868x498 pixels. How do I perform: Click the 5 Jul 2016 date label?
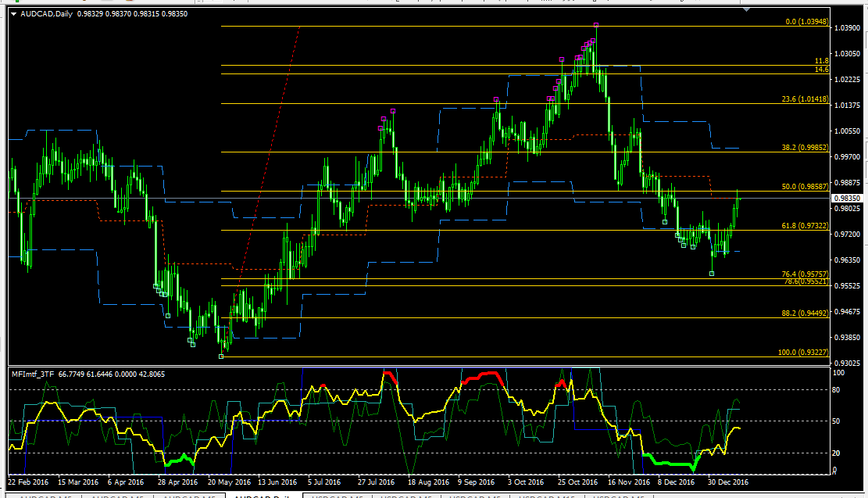coord(326,482)
